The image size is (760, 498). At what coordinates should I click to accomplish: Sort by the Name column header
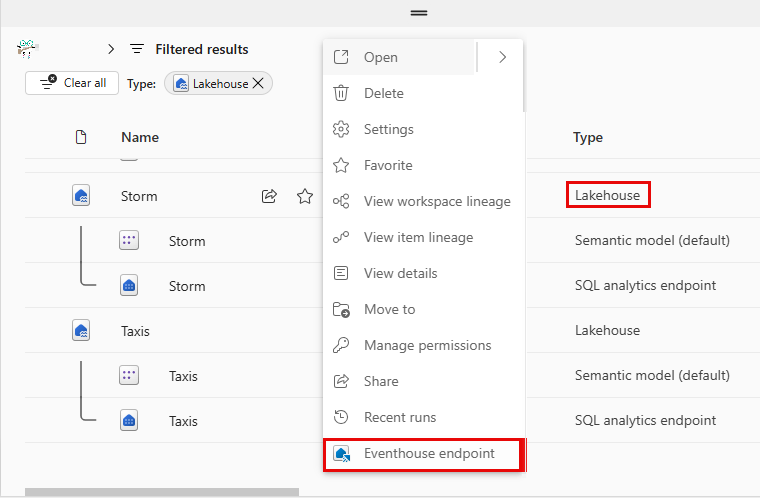pyautogui.click(x=140, y=138)
